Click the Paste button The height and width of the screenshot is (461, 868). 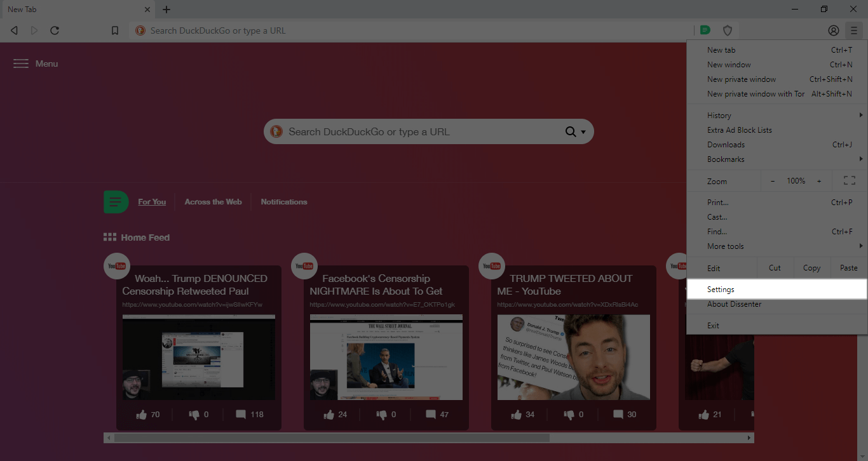848,268
